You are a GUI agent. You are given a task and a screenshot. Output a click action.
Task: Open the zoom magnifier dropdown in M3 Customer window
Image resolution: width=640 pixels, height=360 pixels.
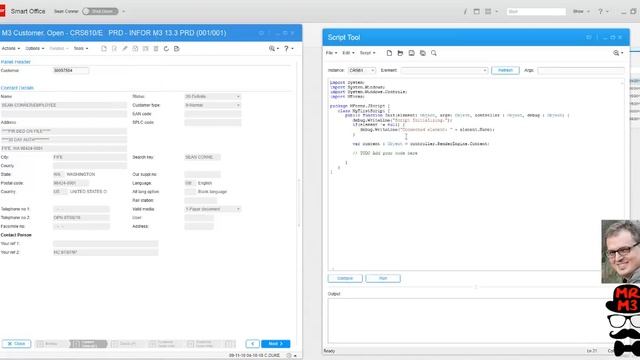273,49
